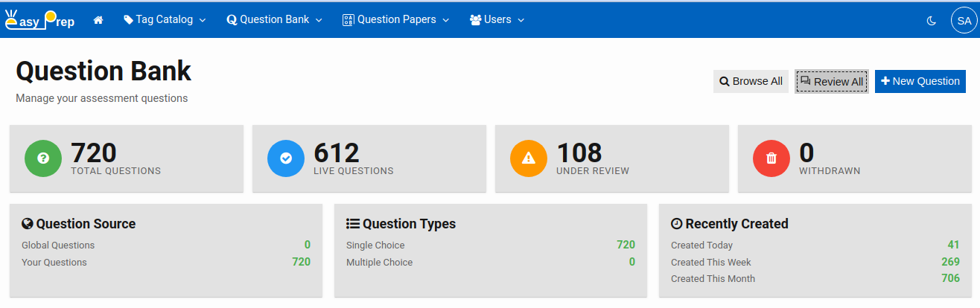The height and width of the screenshot is (308, 980).
Task: Open the Question Bank menu
Action: coord(274,20)
